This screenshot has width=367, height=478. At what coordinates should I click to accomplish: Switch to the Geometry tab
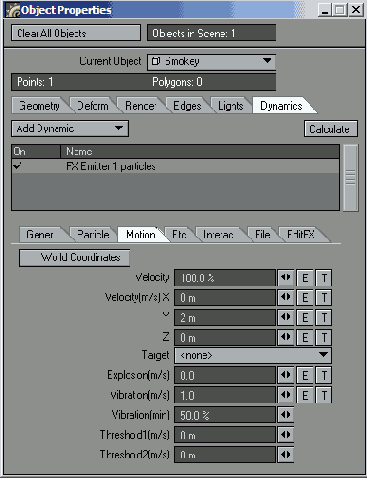click(39, 106)
